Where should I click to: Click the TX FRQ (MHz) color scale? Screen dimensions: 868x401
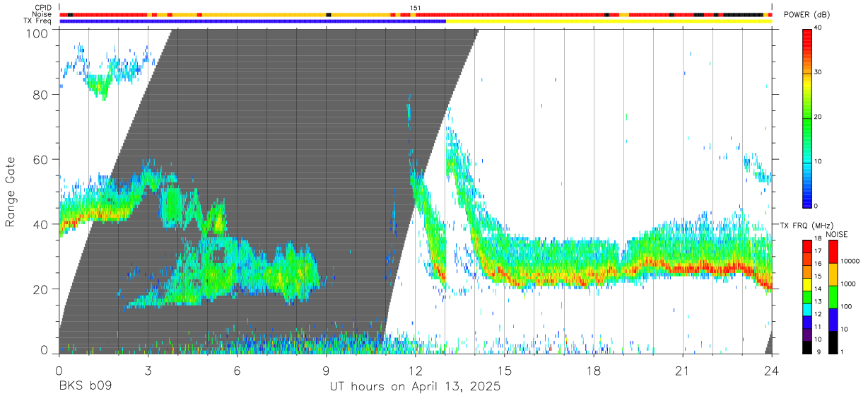808,297
